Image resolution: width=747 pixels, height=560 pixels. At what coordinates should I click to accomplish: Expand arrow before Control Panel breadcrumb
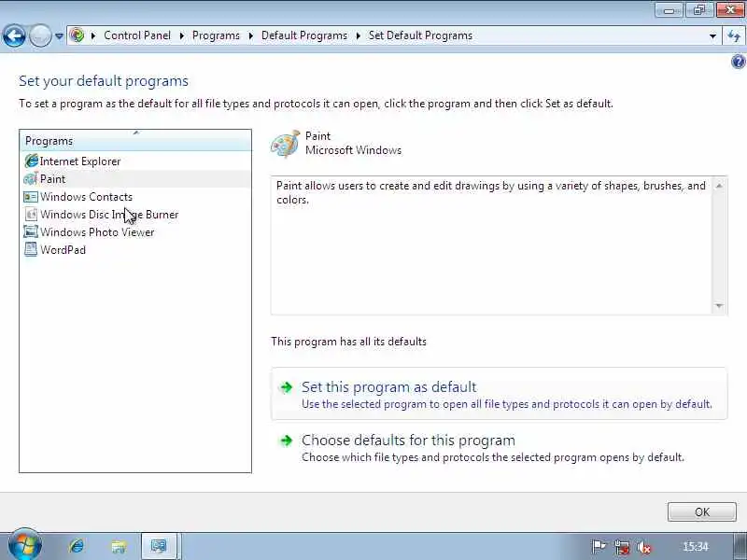pyautogui.click(x=93, y=35)
